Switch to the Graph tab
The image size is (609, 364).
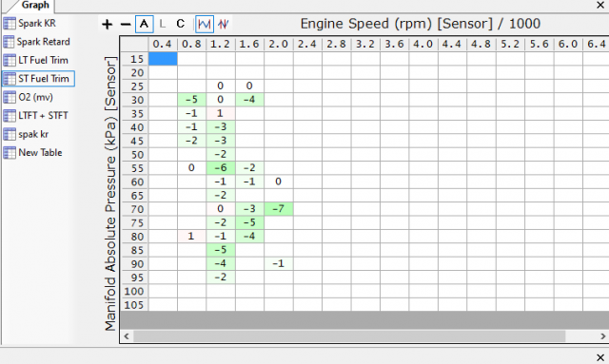(34, 6)
